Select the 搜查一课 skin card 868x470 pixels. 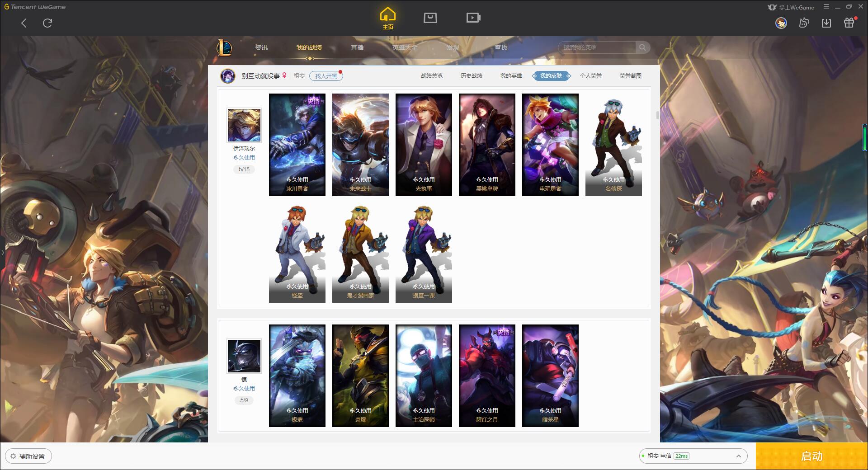click(x=424, y=251)
